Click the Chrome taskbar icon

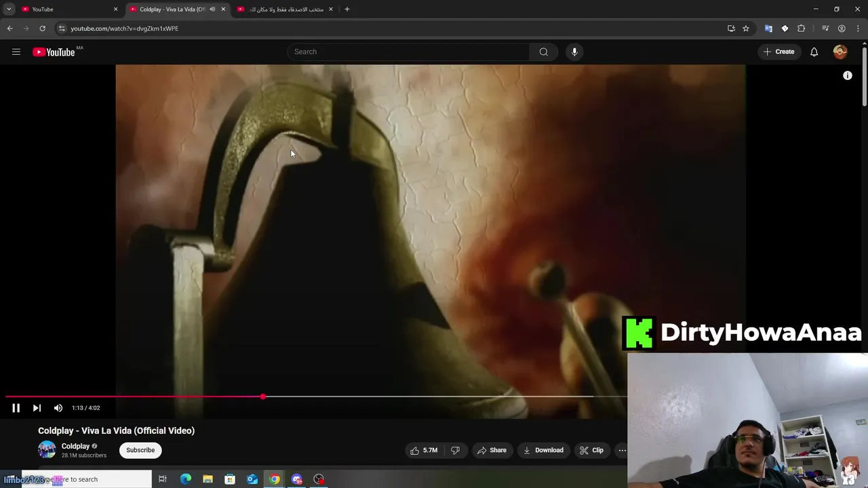point(275,479)
